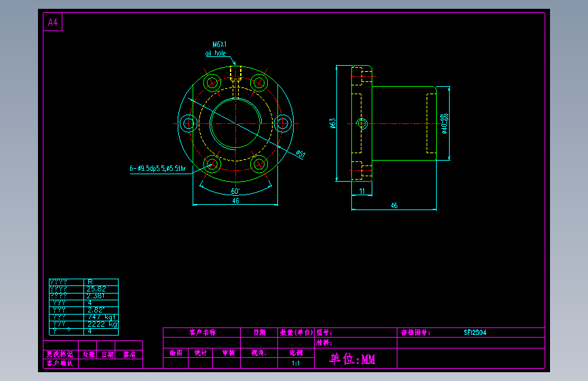The height and width of the screenshot is (381, 588).
Task: Click the 数量(单台) title block header
Action: [296, 332]
